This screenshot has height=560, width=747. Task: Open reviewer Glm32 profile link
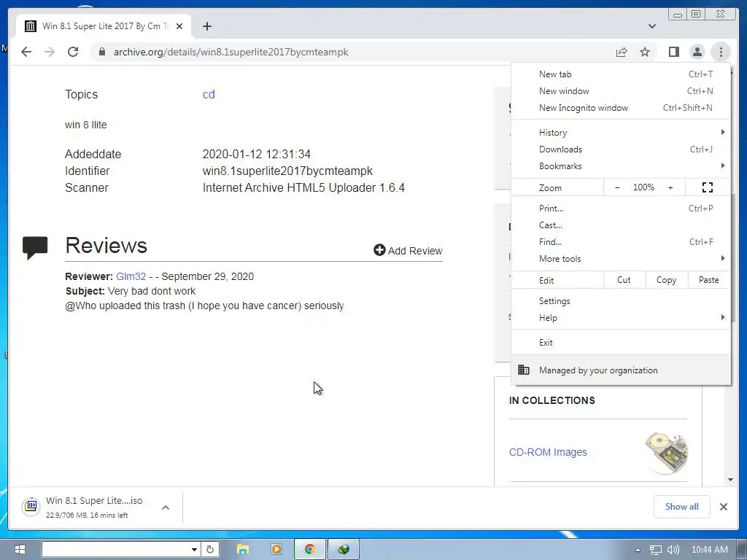coord(131,276)
